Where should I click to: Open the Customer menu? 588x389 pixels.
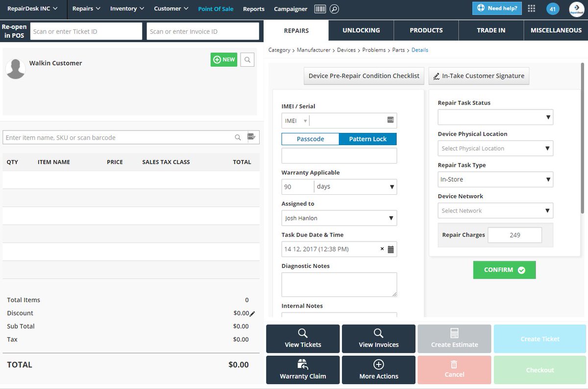tap(171, 8)
